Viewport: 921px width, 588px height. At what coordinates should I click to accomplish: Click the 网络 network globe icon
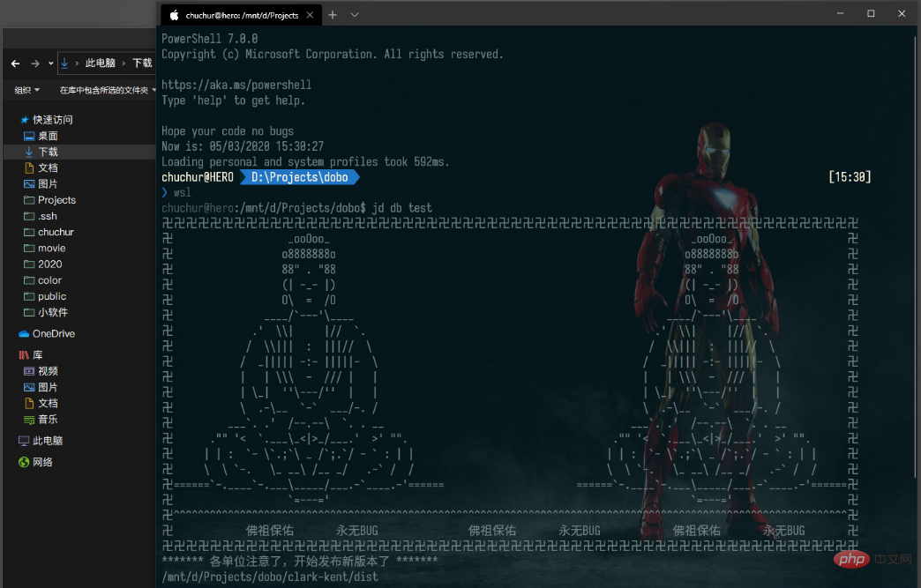coord(24,463)
